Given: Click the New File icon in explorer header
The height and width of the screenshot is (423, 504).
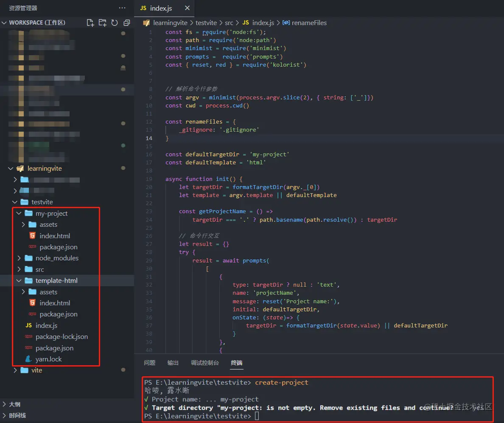Looking at the screenshot, I should point(90,23).
